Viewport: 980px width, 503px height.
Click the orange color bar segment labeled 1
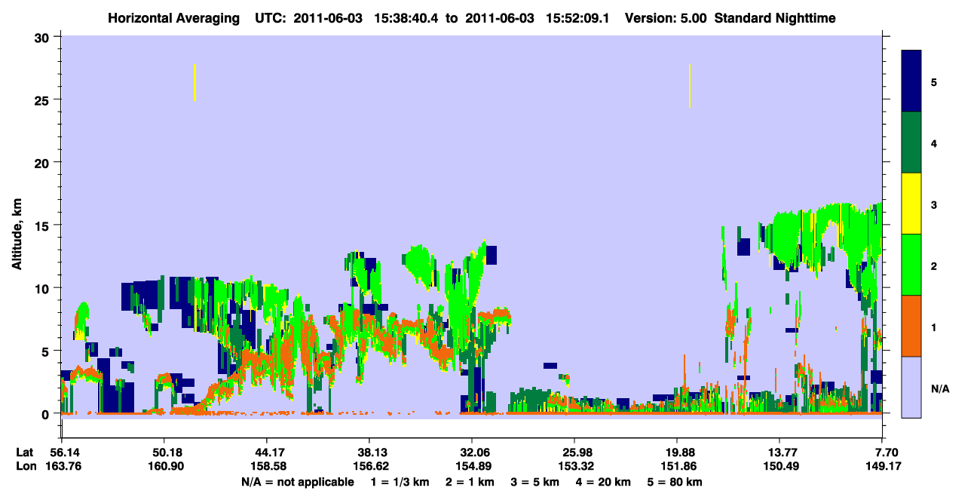click(x=911, y=325)
